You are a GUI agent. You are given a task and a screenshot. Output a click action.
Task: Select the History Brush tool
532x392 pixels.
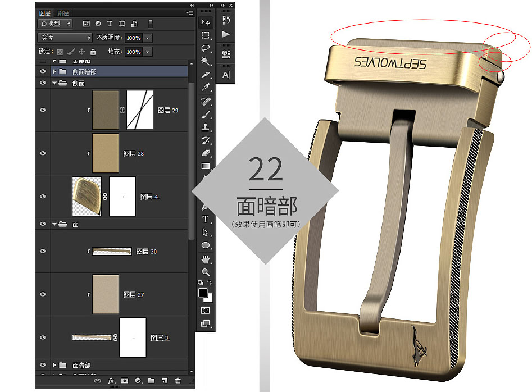(x=206, y=140)
